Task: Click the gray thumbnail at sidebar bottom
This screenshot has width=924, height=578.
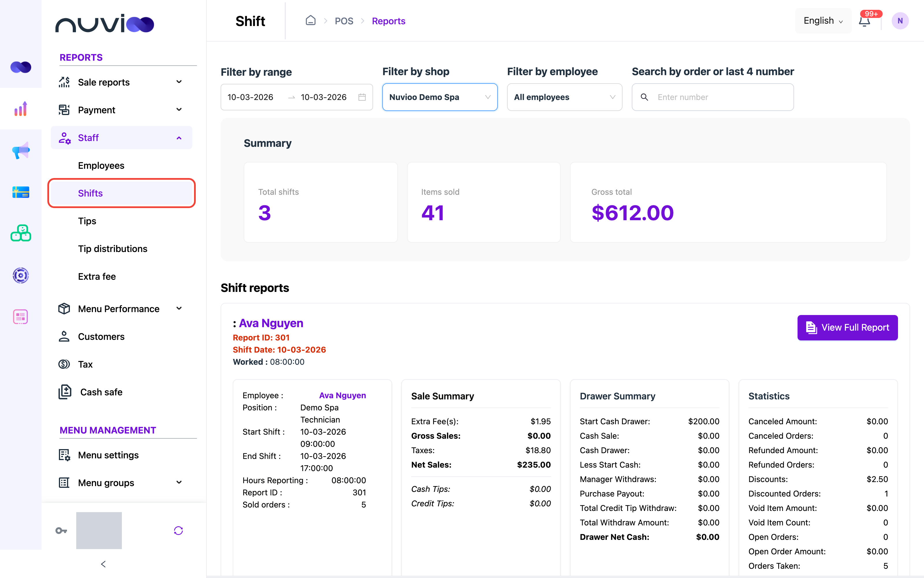Action: click(x=99, y=531)
